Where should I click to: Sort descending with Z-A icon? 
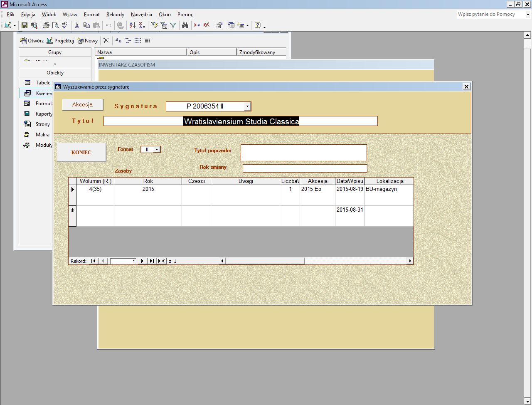(142, 25)
